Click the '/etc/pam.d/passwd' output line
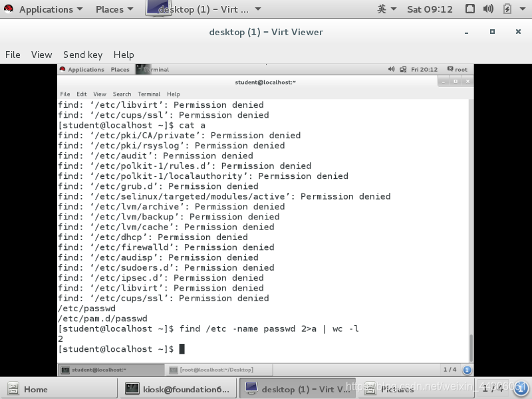The image size is (532, 399). pos(102,319)
